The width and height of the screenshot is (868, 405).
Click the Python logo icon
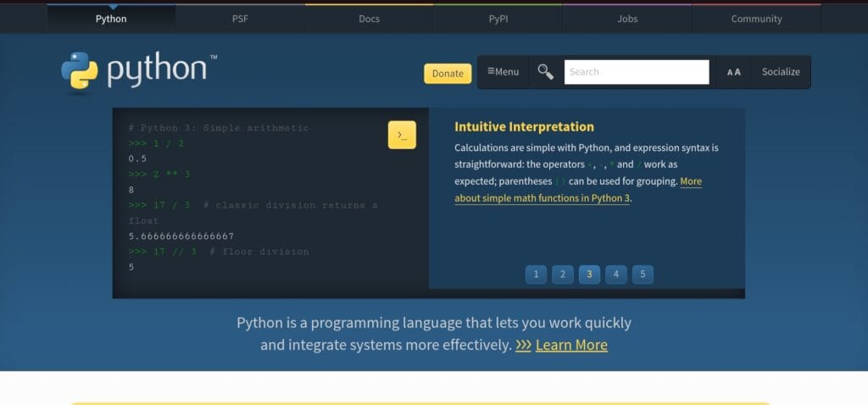pos(80,70)
